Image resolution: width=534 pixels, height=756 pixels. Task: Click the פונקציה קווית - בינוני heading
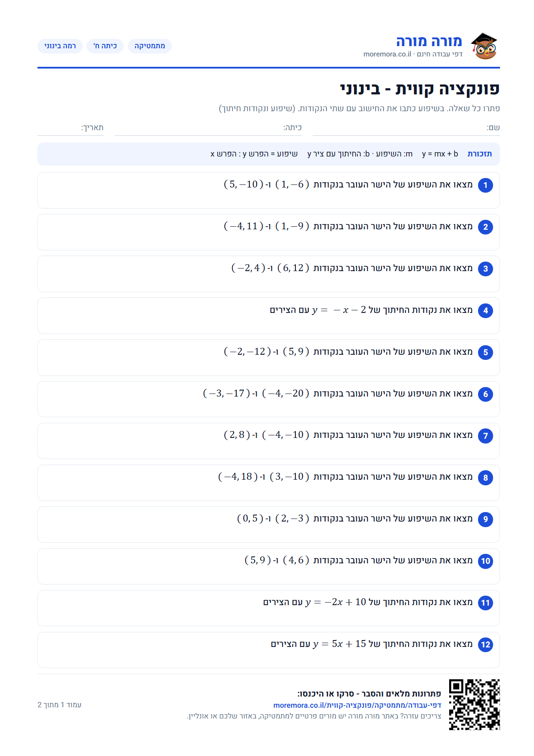pyautogui.click(x=420, y=89)
